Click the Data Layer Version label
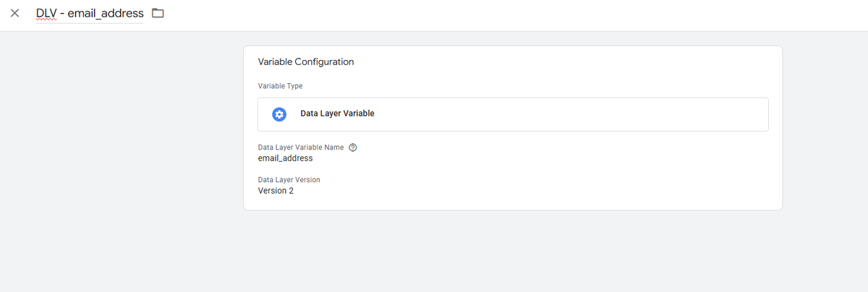This screenshot has width=868, height=292. (289, 180)
